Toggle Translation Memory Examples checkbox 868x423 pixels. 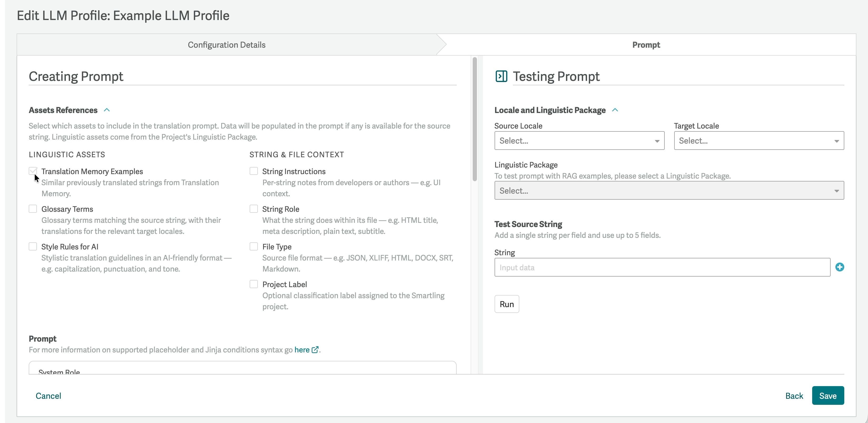tap(33, 171)
